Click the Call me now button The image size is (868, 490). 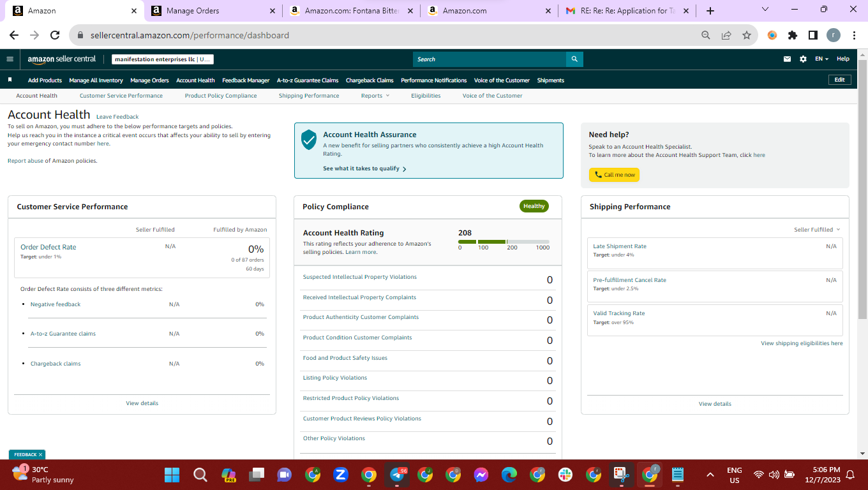tap(614, 175)
